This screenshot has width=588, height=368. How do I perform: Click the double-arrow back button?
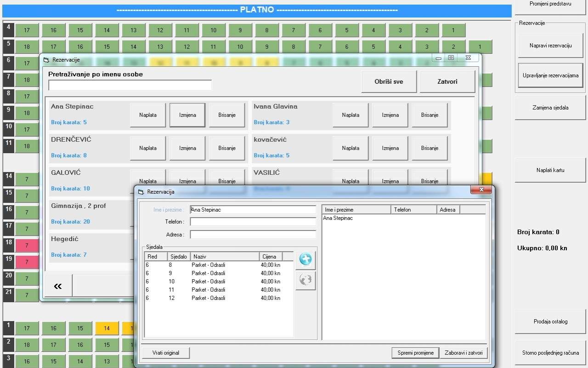58,286
